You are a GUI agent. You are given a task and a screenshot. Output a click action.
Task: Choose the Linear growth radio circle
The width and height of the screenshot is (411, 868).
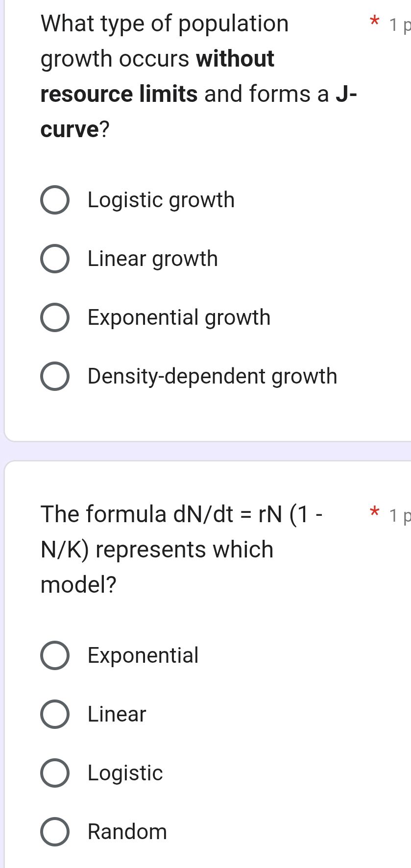[x=54, y=259]
